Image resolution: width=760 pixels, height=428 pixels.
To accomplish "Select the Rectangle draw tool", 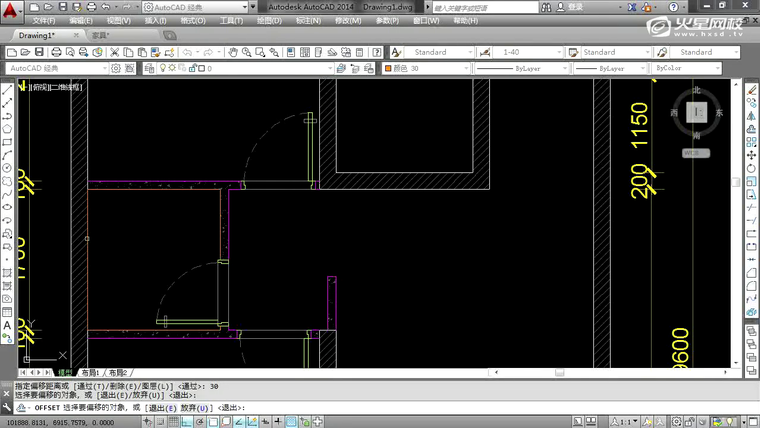I will (7, 142).
